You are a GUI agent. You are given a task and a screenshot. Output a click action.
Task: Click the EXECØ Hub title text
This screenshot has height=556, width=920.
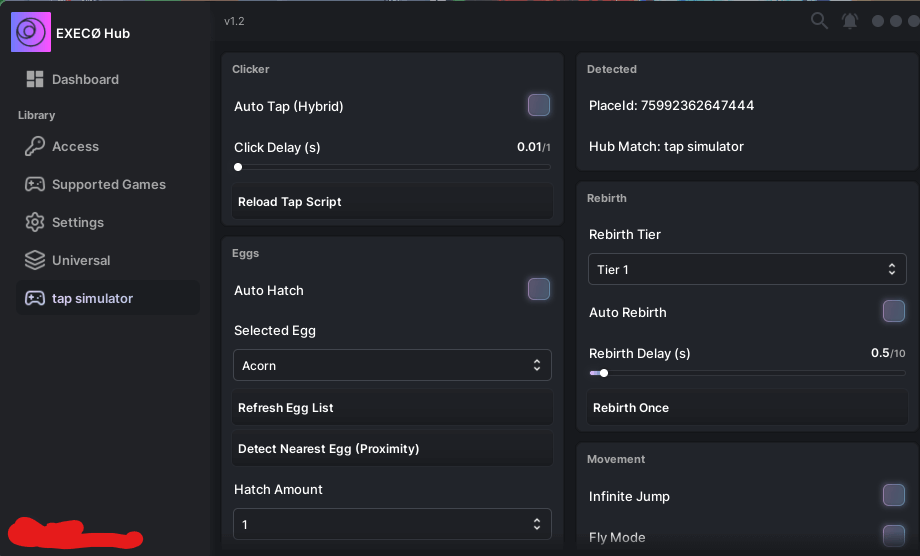click(x=93, y=33)
